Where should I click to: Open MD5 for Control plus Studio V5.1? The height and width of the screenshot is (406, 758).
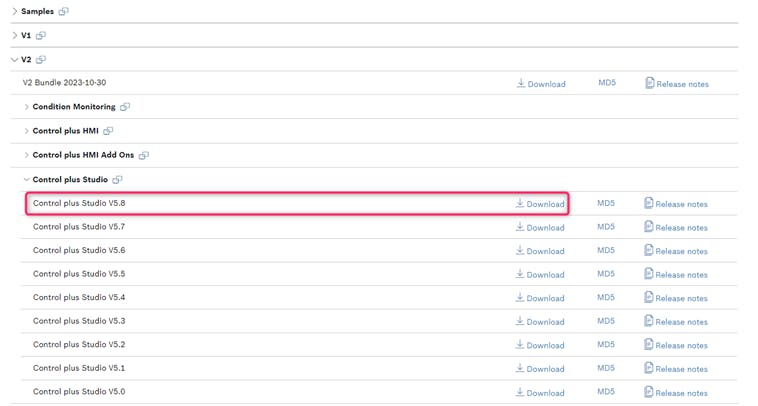tap(606, 368)
